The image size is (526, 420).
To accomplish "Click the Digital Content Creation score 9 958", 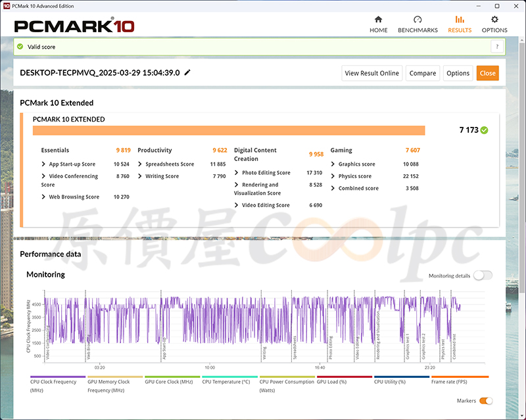I will (x=316, y=154).
